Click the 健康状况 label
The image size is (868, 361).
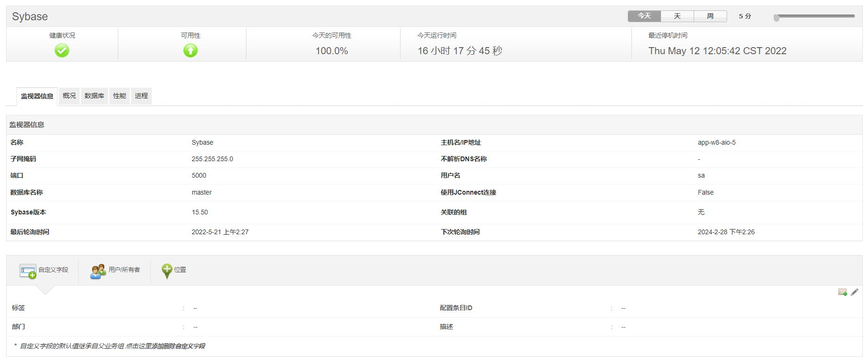coord(62,35)
